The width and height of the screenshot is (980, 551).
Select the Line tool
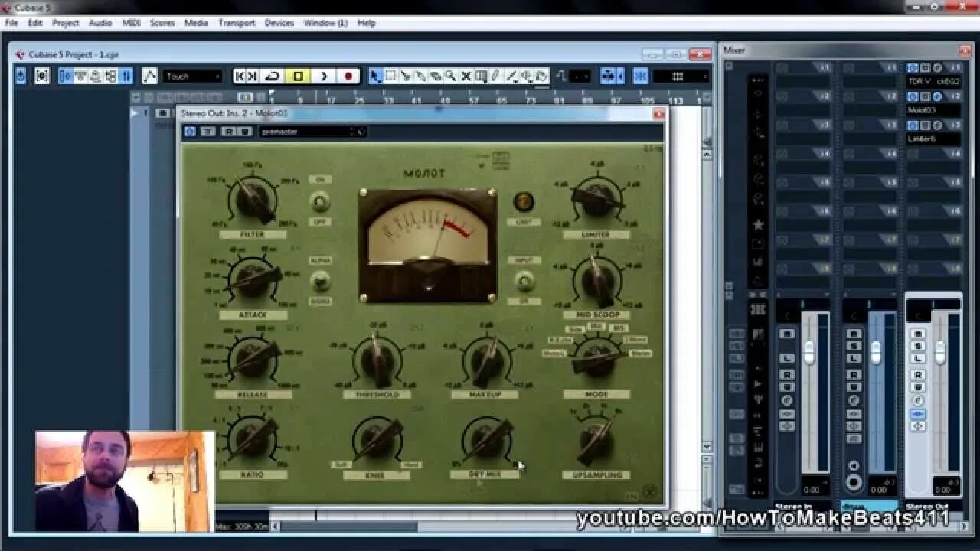click(x=511, y=76)
